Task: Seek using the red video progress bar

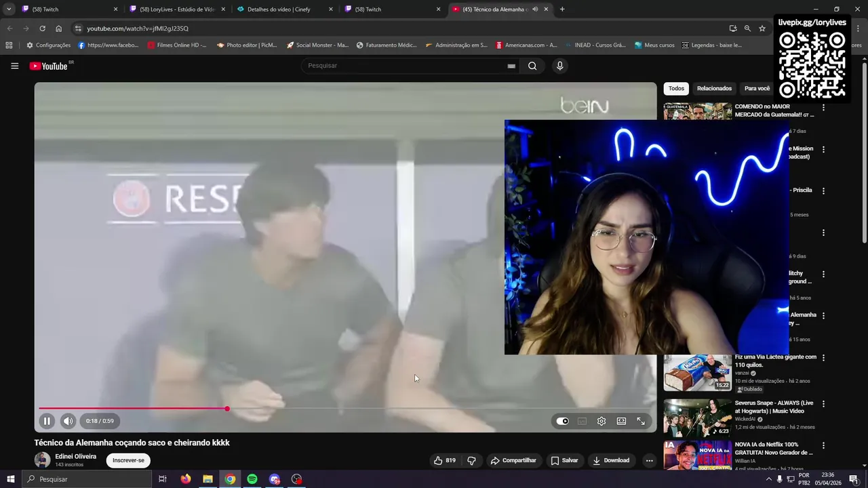Action: point(344,409)
